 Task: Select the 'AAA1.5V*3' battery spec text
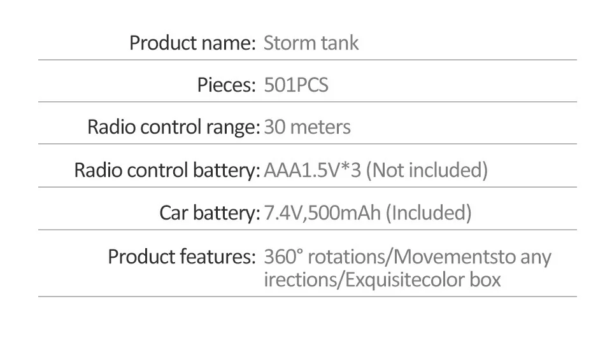point(313,170)
